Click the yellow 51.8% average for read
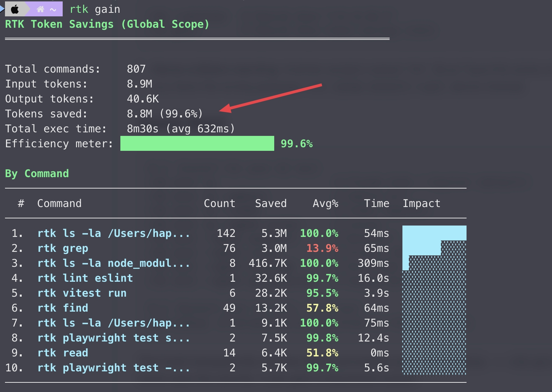Viewport: 552px width, 392px height. [322, 353]
